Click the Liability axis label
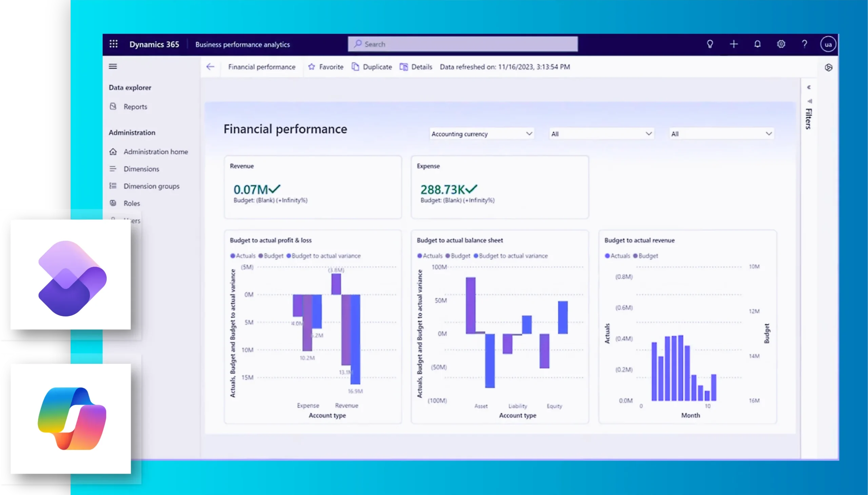 click(517, 406)
